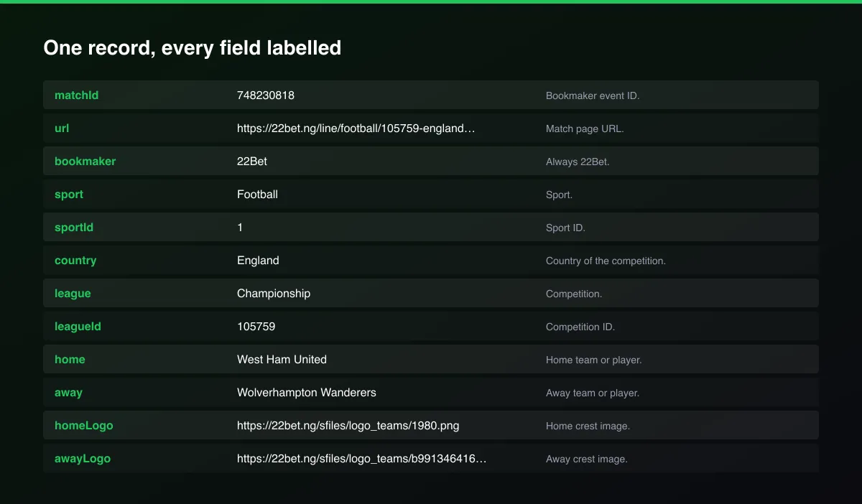Click 'Country of the competition.' description

click(x=606, y=261)
